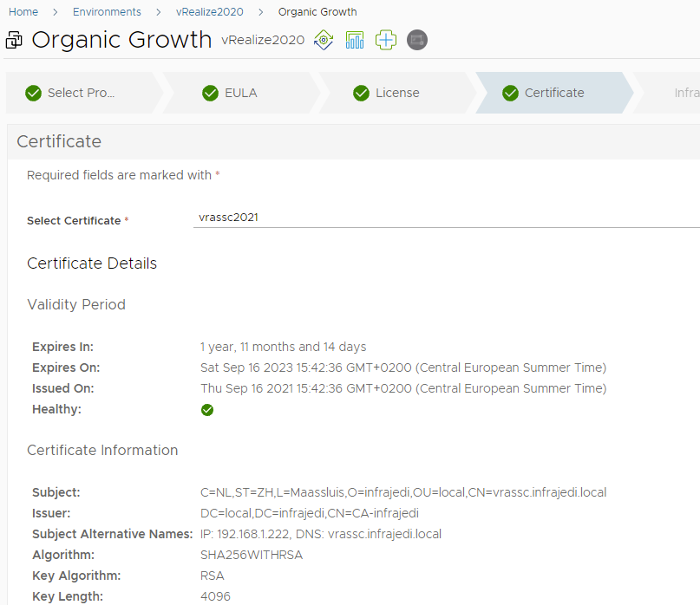Click the Certificate Details heading
Image resolution: width=700 pixels, height=605 pixels.
pos(92,263)
